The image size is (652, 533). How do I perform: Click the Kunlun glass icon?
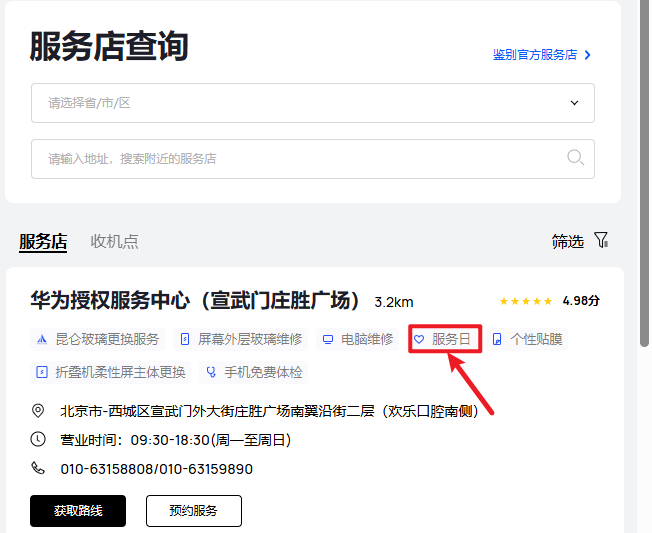point(42,340)
